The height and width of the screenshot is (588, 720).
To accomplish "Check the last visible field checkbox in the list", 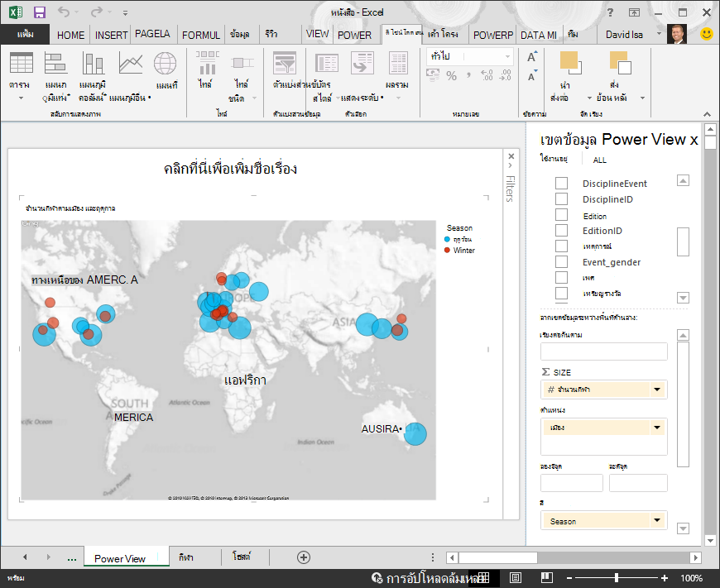I will click(x=561, y=293).
